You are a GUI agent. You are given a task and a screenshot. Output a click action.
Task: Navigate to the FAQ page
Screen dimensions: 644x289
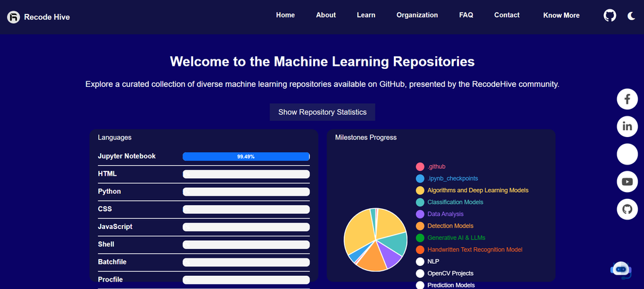click(466, 15)
